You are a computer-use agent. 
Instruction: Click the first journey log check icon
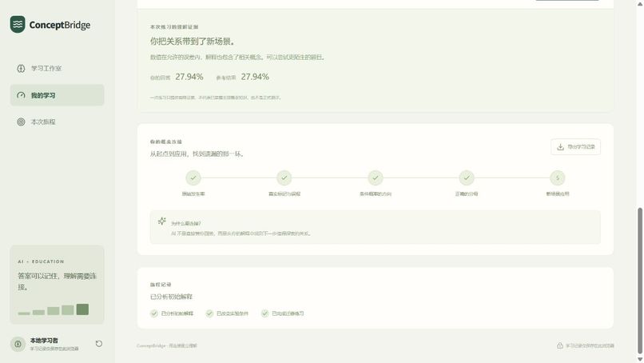click(154, 313)
